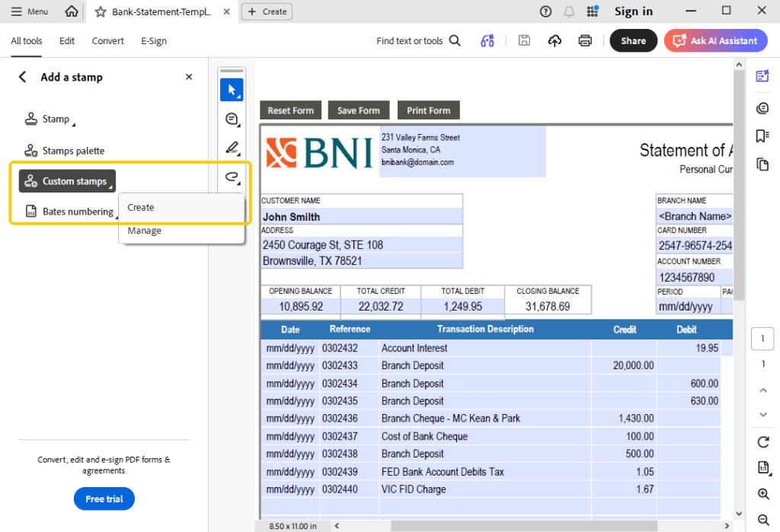
Task: Click the rotate page icon
Action: [x=763, y=442]
